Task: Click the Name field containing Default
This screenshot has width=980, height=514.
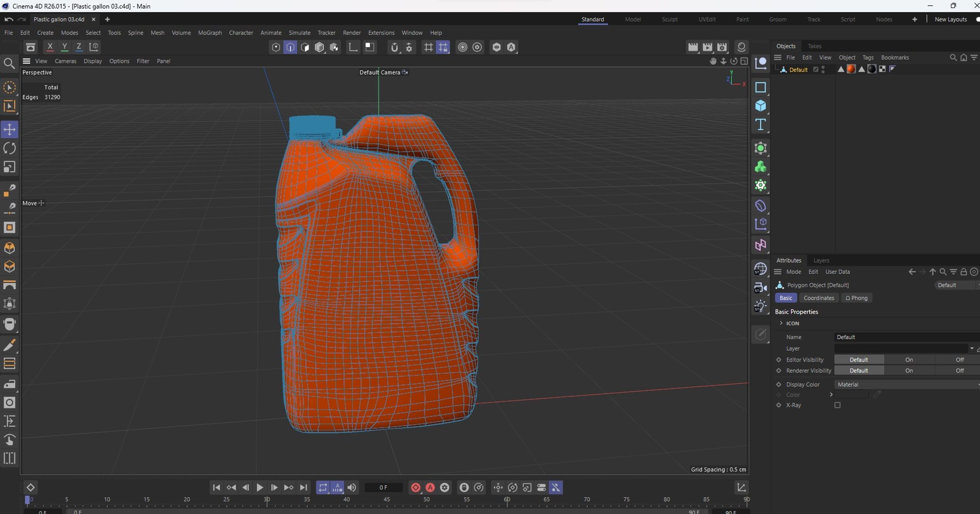Action: pyautogui.click(x=906, y=337)
